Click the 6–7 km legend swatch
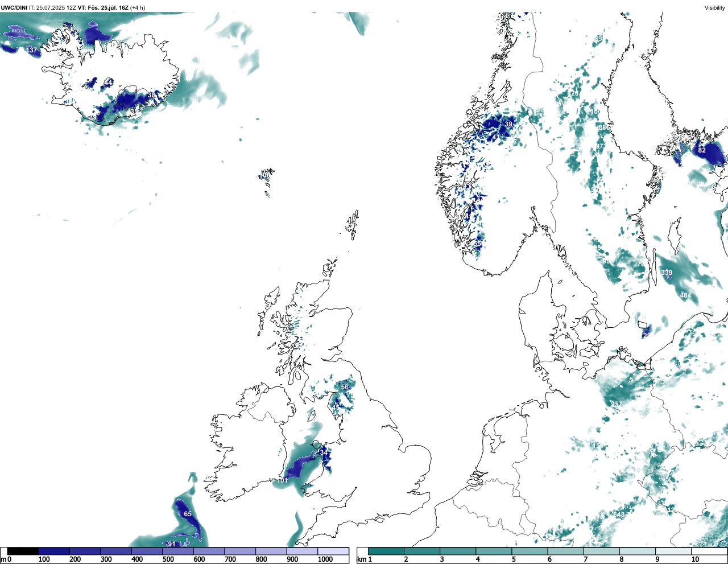 click(565, 551)
